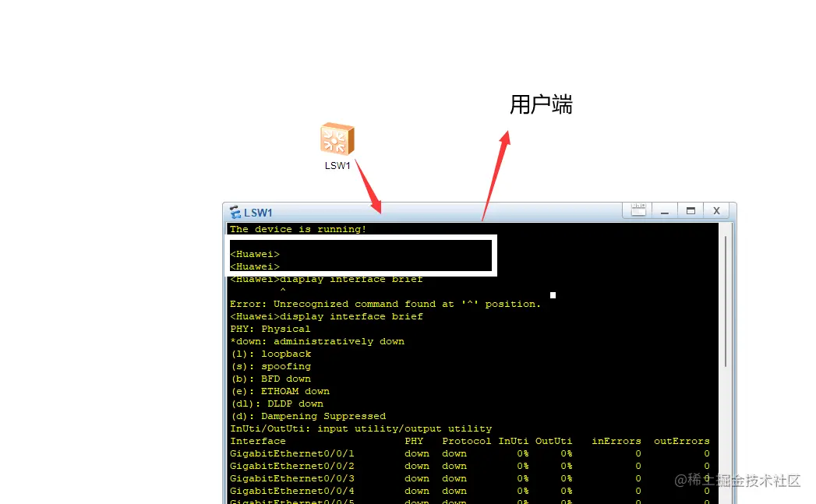Screen dimensions: 816x504
Task: Click the '(dl): DLDP down' line
Action: [x=277, y=404]
